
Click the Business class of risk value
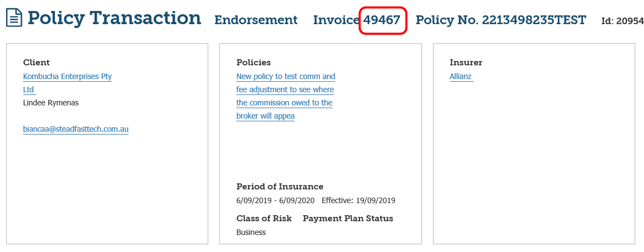(x=251, y=232)
